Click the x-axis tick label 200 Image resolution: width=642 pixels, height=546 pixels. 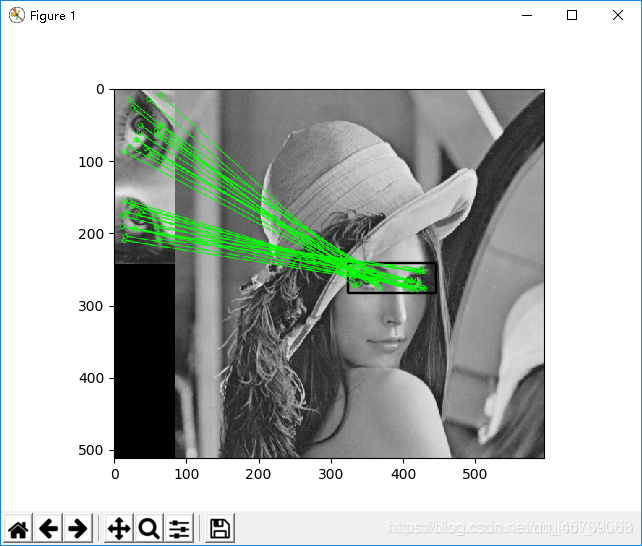pos(258,474)
